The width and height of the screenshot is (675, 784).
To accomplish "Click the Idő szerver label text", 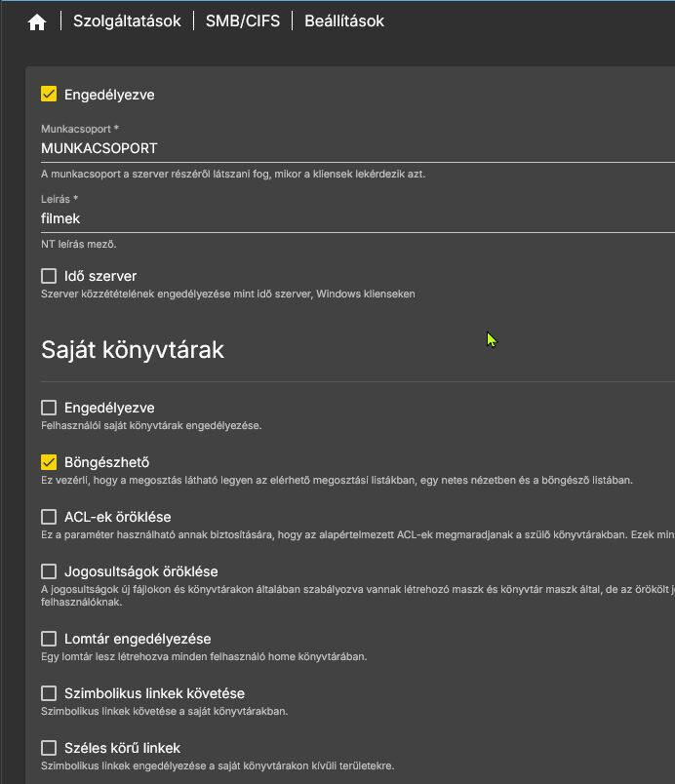I will pos(100,276).
